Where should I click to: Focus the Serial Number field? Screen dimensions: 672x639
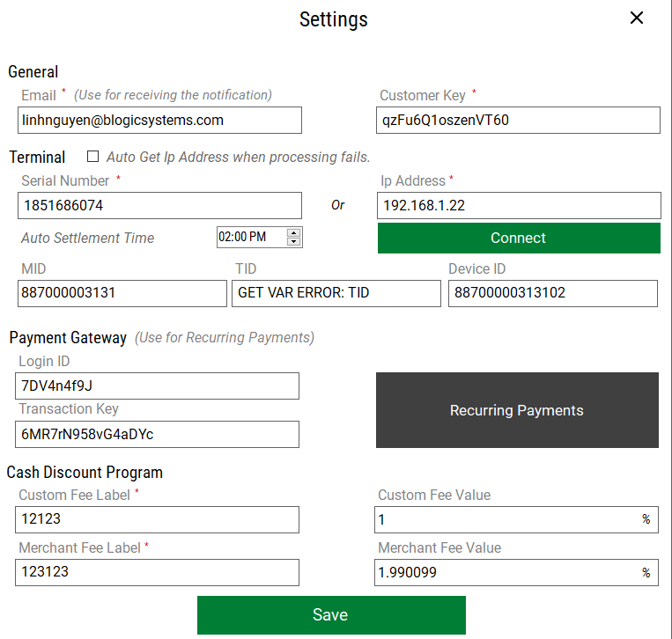pos(159,206)
